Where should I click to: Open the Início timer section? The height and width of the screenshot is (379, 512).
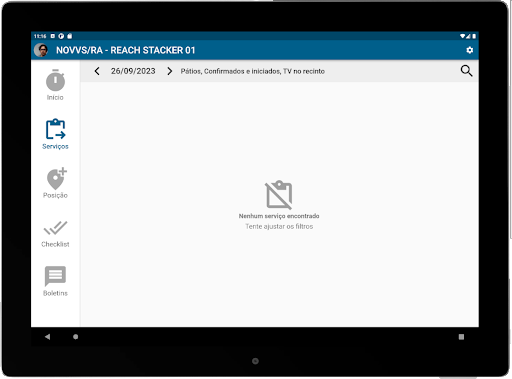[x=55, y=85]
